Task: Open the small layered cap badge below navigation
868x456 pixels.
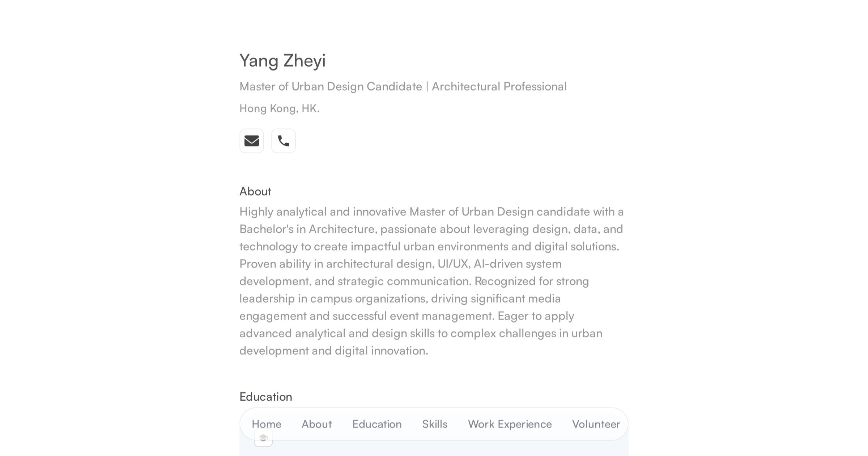Action: coord(263,438)
